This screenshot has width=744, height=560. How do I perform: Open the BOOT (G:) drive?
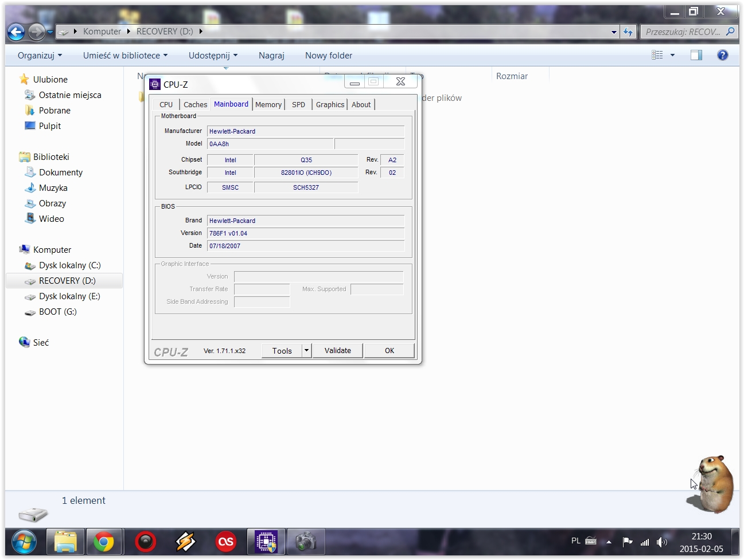pos(58,312)
